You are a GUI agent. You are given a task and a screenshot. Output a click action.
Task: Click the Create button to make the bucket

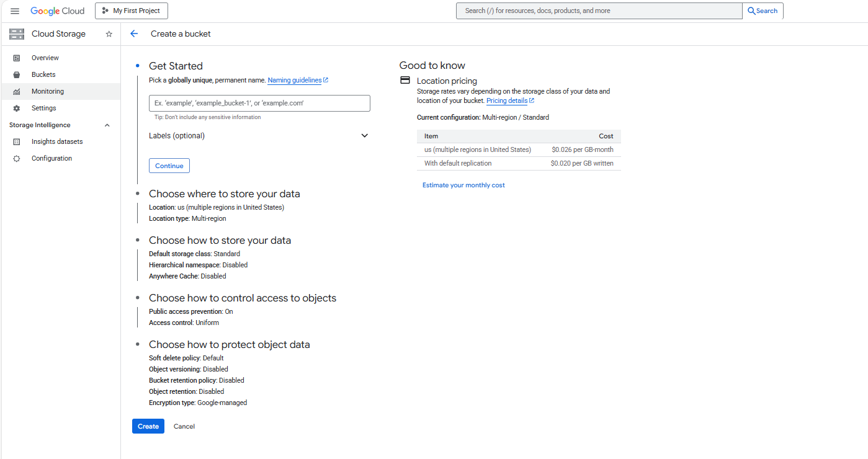point(148,426)
